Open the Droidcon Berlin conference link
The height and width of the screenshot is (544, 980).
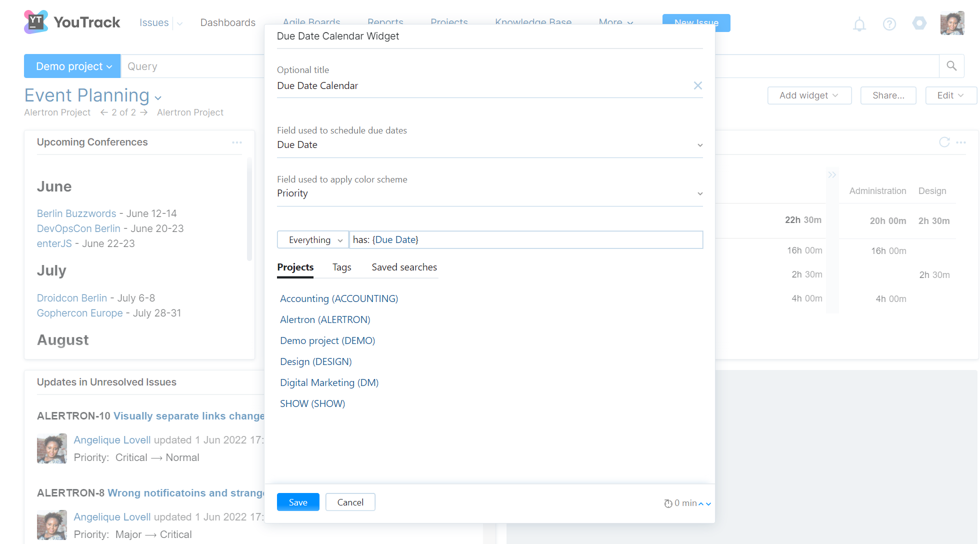pyautogui.click(x=72, y=297)
